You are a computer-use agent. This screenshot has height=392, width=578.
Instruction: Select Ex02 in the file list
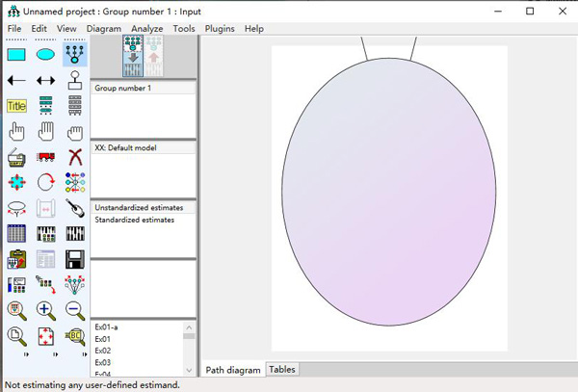pyautogui.click(x=102, y=351)
